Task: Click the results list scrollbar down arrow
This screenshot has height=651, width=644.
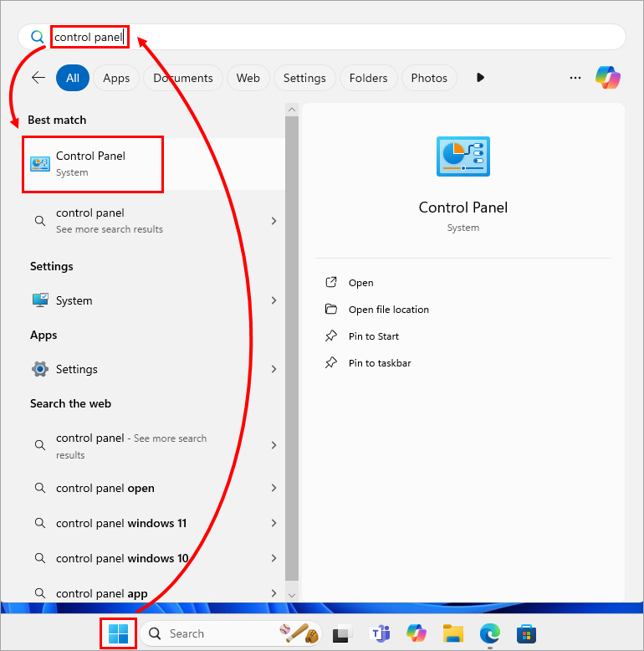Action: click(291, 593)
